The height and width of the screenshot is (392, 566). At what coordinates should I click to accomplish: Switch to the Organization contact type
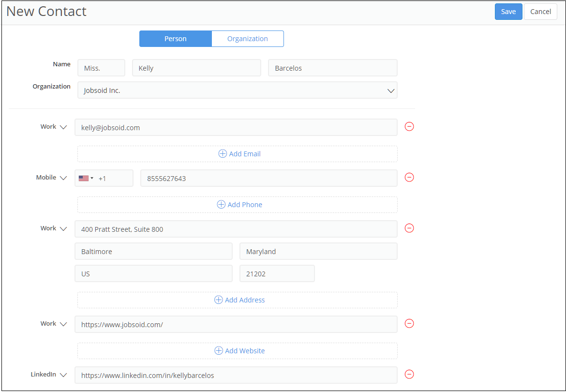pos(247,39)
